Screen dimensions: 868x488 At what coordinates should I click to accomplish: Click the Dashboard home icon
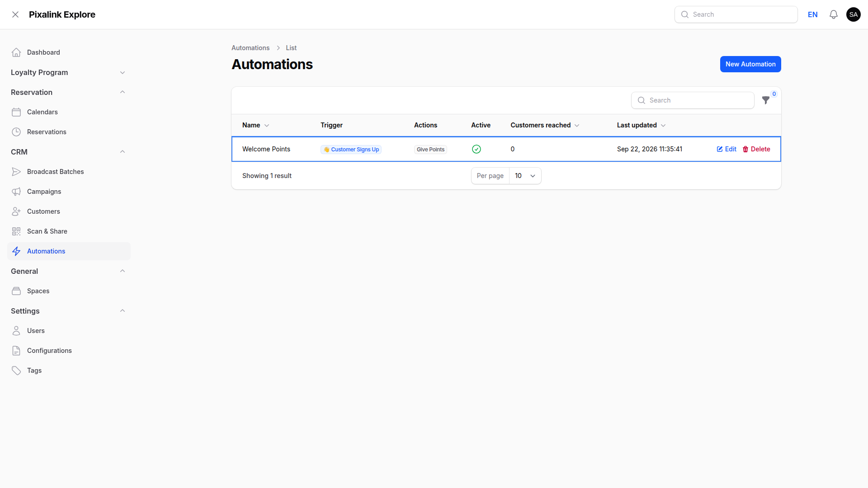coord(16,52)
